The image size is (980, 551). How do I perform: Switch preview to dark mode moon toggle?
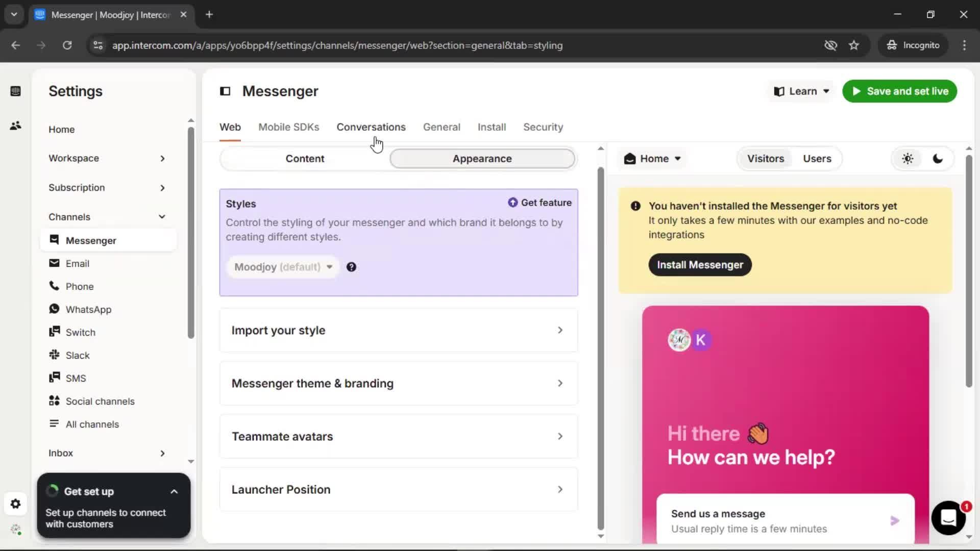[x=938, y=159]
